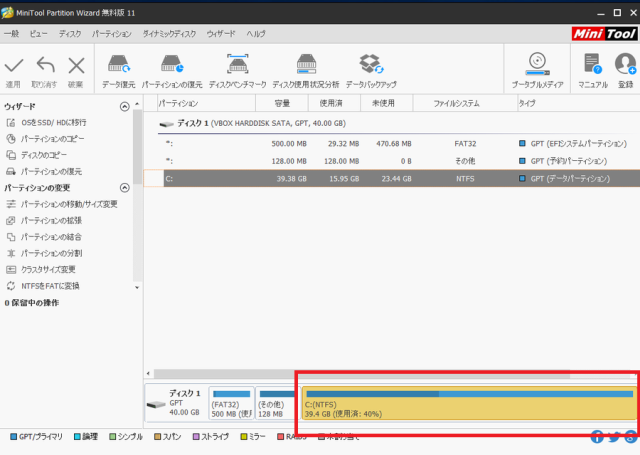Viewport: 640px width, 455px height.
Task: Choose ディスクのコピー in sidebar
Action: click(x=44, y=155)
